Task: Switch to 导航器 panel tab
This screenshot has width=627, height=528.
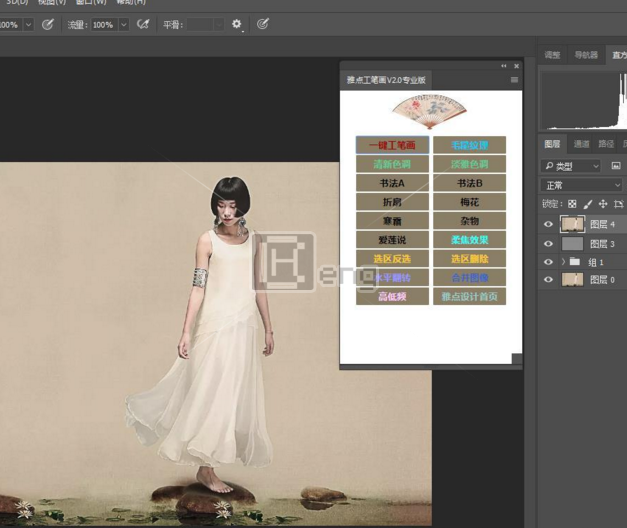Action: [586, 55]
